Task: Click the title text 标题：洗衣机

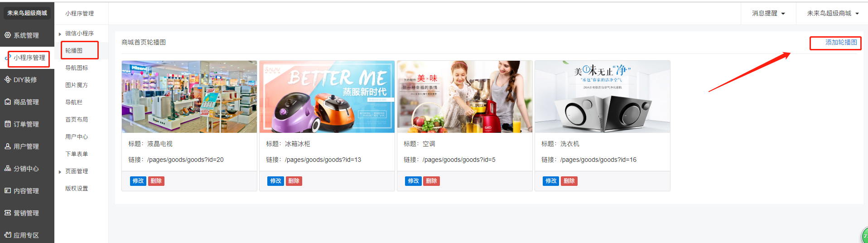Action: 560,144
